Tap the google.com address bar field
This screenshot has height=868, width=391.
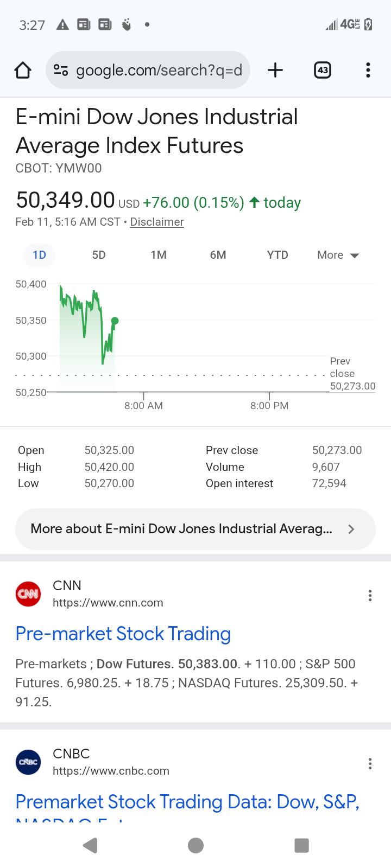(159, 70)
